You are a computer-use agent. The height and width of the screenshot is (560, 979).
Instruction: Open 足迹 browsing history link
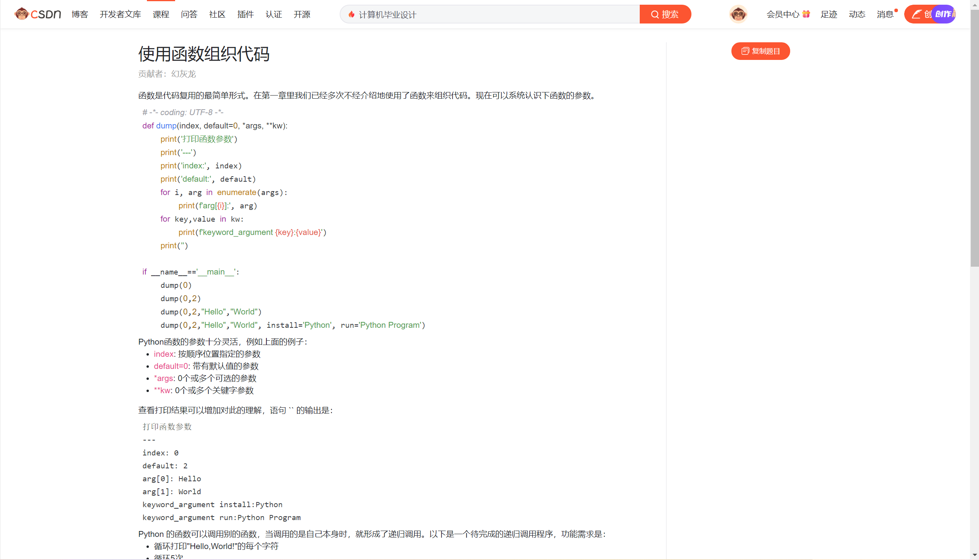829,14
